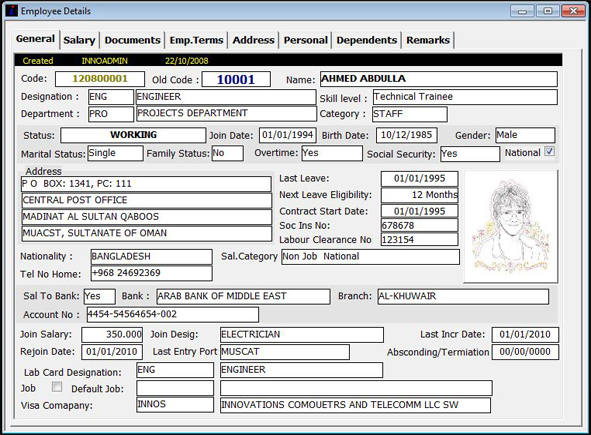591x435 pixels.
Task: Click the Department code field PRO
Action: (111, 114)
